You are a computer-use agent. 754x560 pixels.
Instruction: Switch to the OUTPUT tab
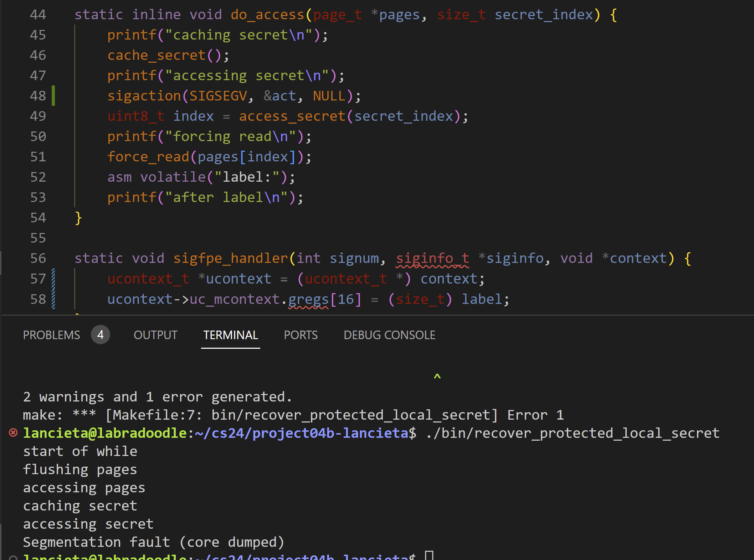(x=155, y=335)
